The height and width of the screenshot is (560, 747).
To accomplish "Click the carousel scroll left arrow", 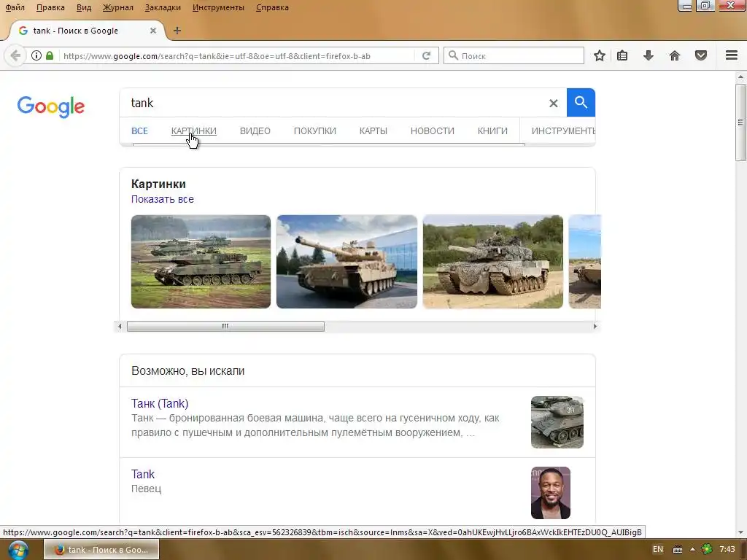I will coord(120,326).
